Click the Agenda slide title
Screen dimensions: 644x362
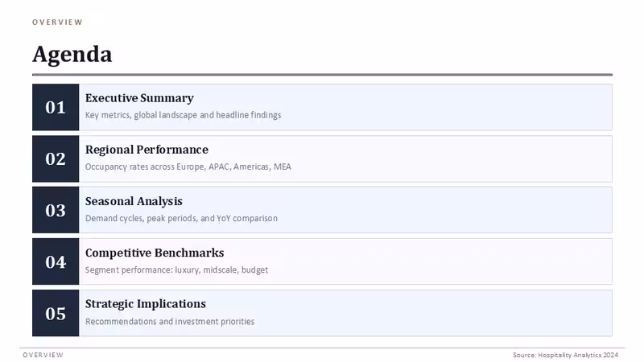[72, 54]
